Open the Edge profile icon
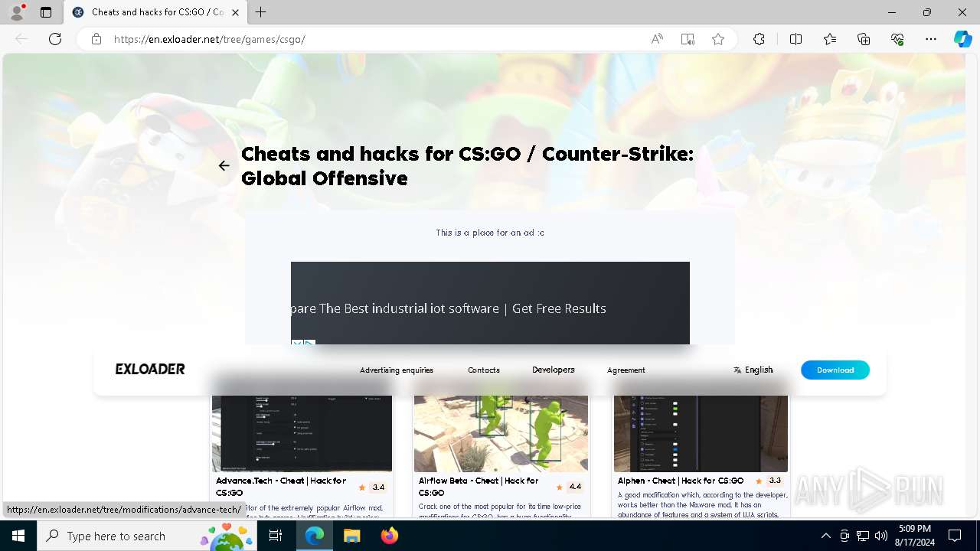This screenshot has width=980, height=551. 17,12
